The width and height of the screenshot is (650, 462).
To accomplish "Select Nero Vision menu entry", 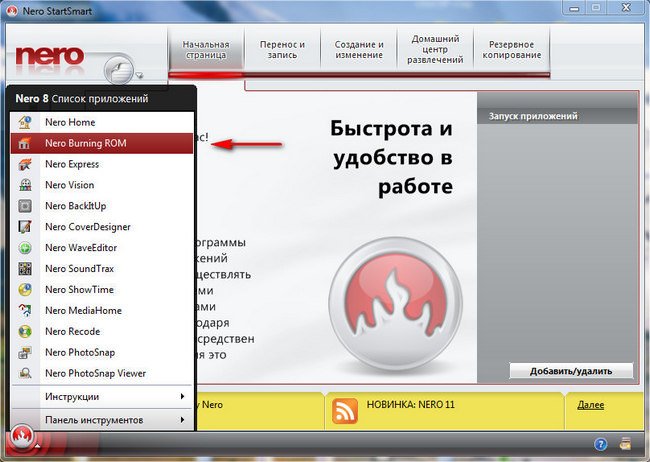I will (102, 185).
